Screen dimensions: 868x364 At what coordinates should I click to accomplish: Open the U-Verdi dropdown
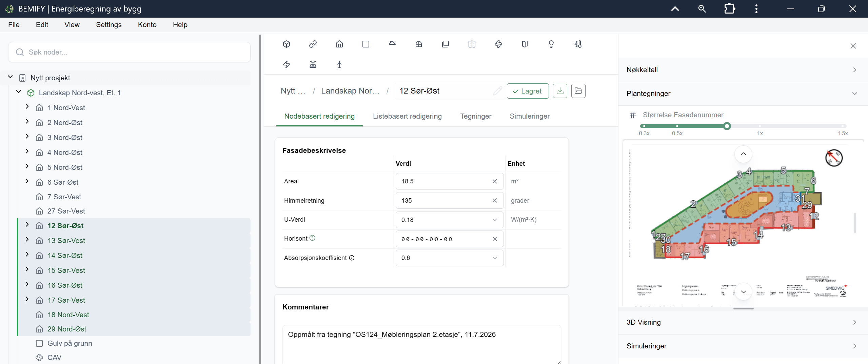tap(450, 220)
